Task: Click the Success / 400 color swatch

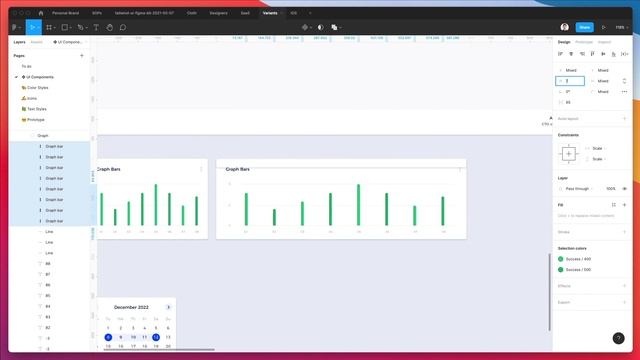Action: 560,259
